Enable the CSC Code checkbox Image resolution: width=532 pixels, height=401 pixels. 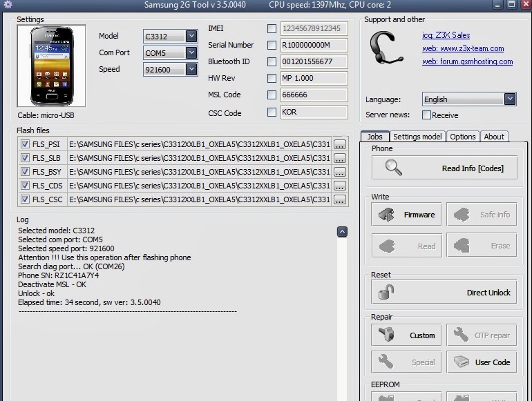(x=272, y=112)
